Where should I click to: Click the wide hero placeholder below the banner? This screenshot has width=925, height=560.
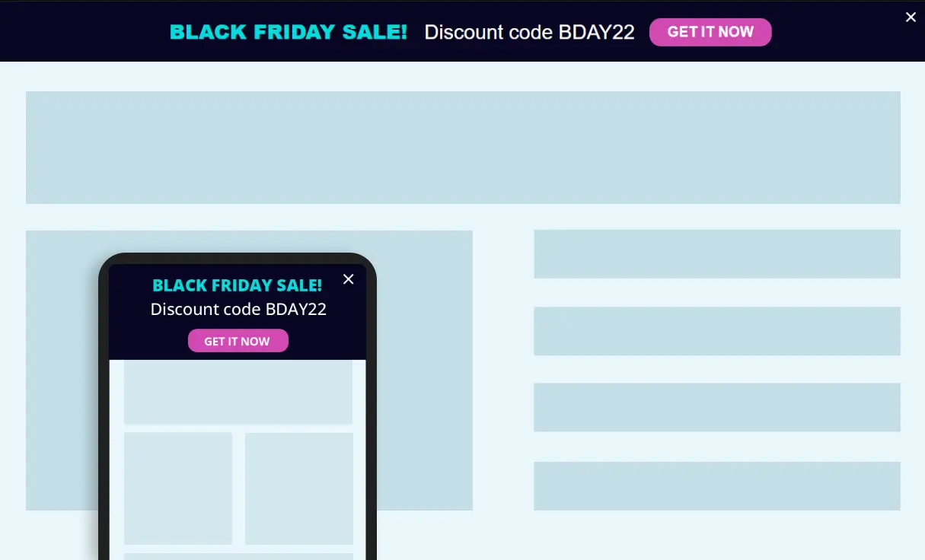point(463,148)
